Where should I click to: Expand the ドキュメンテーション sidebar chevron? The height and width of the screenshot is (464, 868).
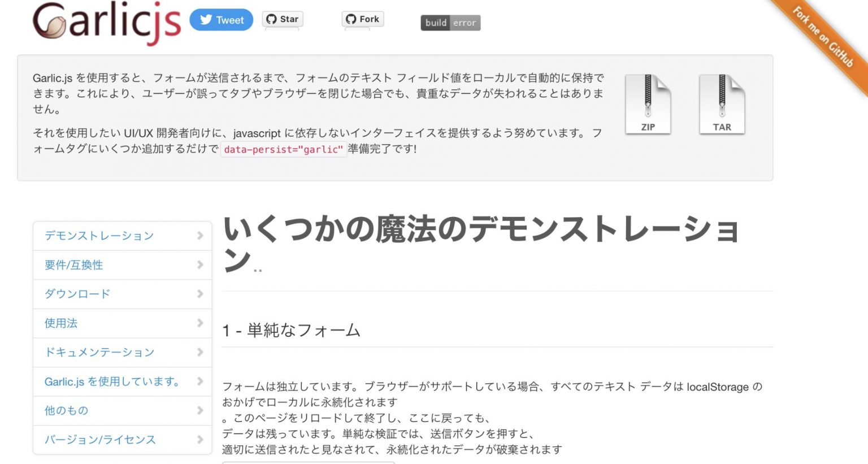[x=200, y=352]
